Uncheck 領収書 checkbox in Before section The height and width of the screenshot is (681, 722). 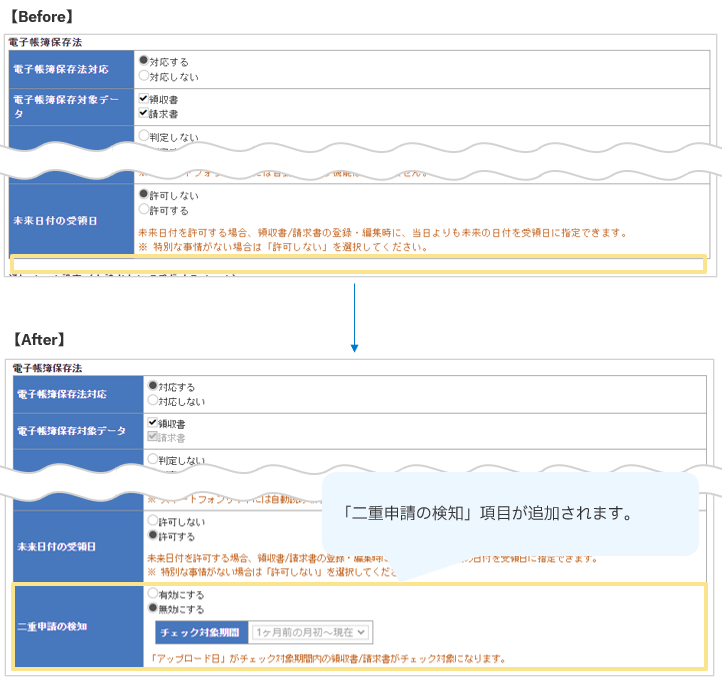pos(144,99)
